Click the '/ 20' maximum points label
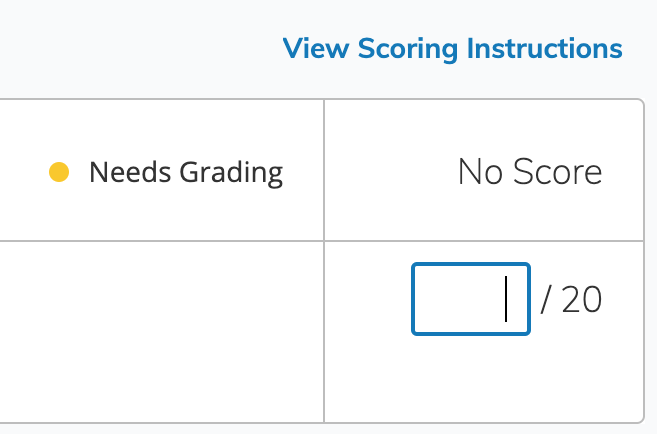Viewport: 657px width, 434px height. 571,300
